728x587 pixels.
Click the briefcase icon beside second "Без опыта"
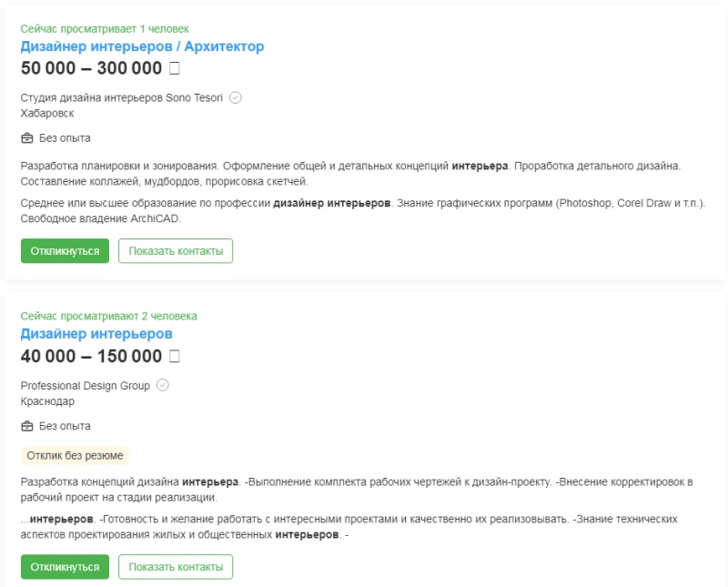(26, 426)
